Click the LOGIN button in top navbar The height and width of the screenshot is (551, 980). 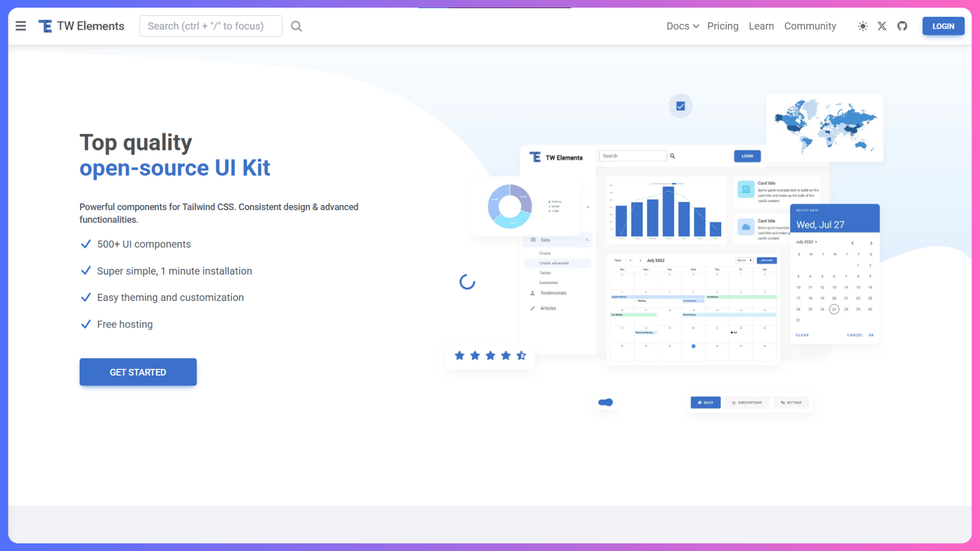coord(943,26)
